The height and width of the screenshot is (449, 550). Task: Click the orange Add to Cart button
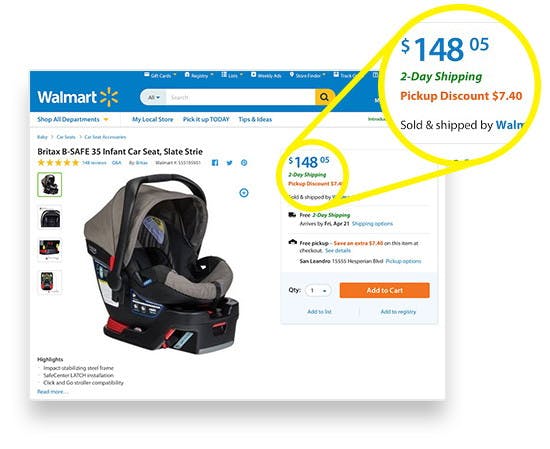[x=384, y=290]
